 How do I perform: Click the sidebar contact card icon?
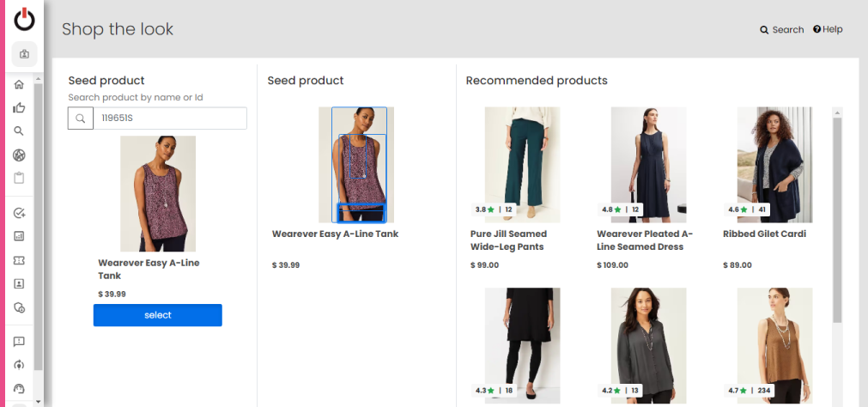click(x=19, y=283)
